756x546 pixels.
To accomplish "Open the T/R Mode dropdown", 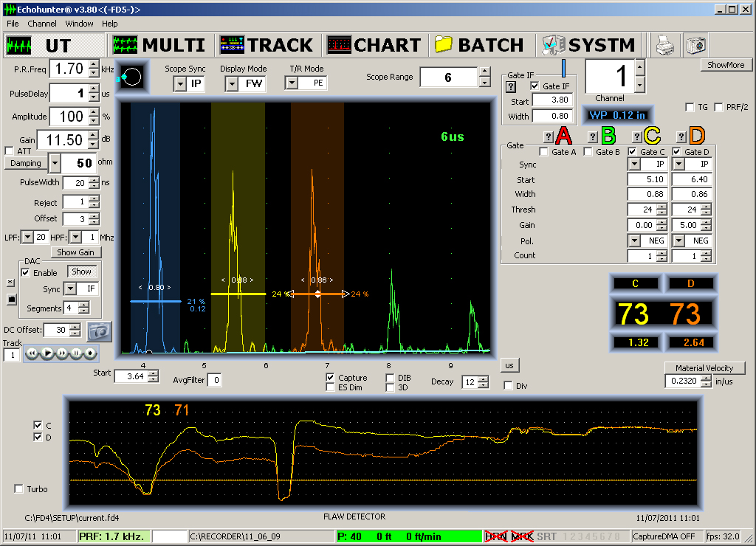I will (292, 83).
